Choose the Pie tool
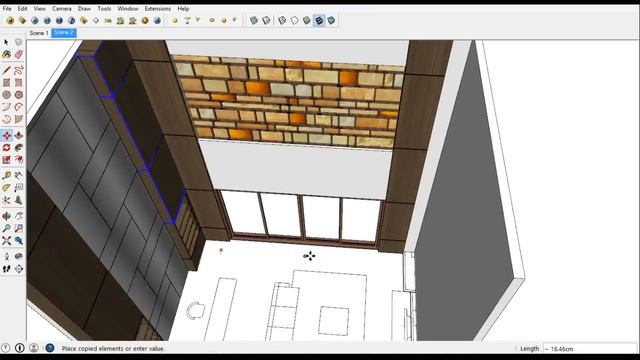The image size is (640, 360). pos(18,119)
